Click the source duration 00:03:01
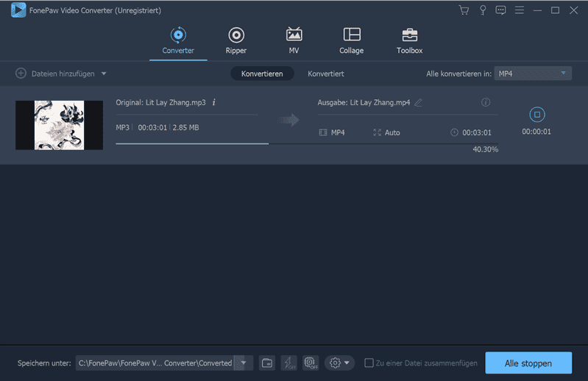The image size is (588, 381). pos(152,127)
